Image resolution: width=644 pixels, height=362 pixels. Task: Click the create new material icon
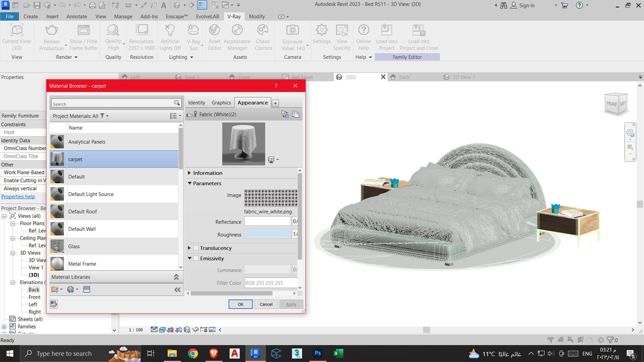[x=70, y=290]
